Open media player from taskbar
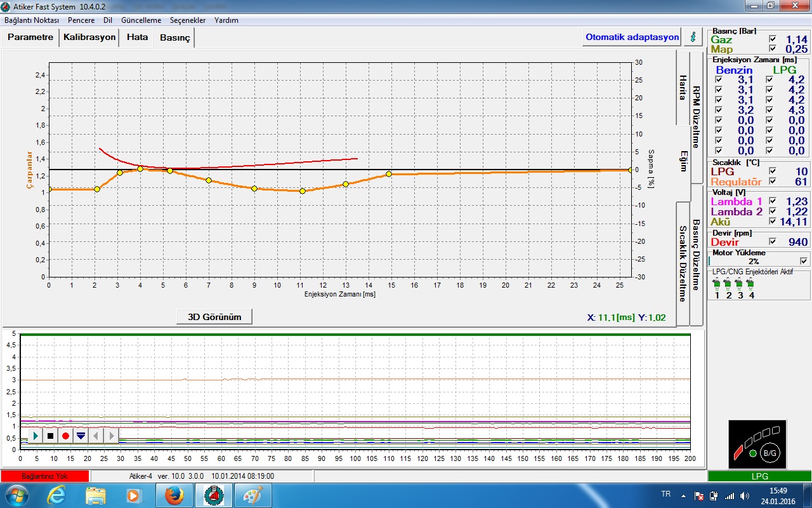Screen dimensions: 812x508 134,495
